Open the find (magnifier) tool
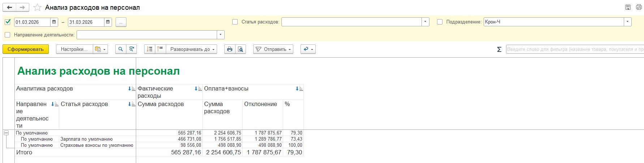Image resolution: width=644 pixels, height=163 pixels. coord(121,49)
